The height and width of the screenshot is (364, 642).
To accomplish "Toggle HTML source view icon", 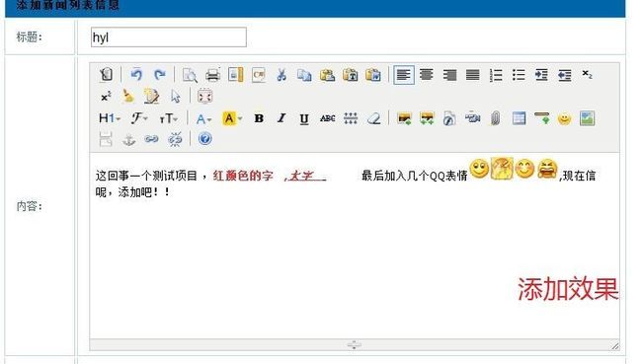I will [106, 74].
